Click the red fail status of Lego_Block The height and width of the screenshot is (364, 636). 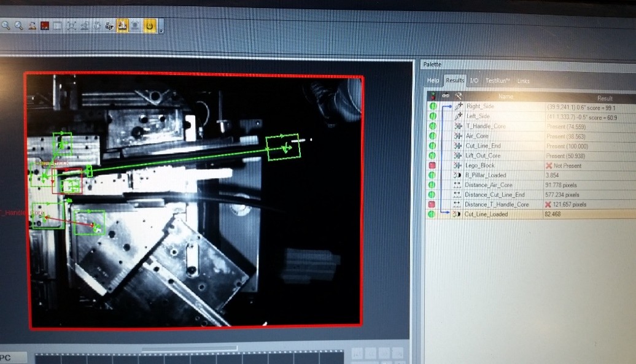432,165
